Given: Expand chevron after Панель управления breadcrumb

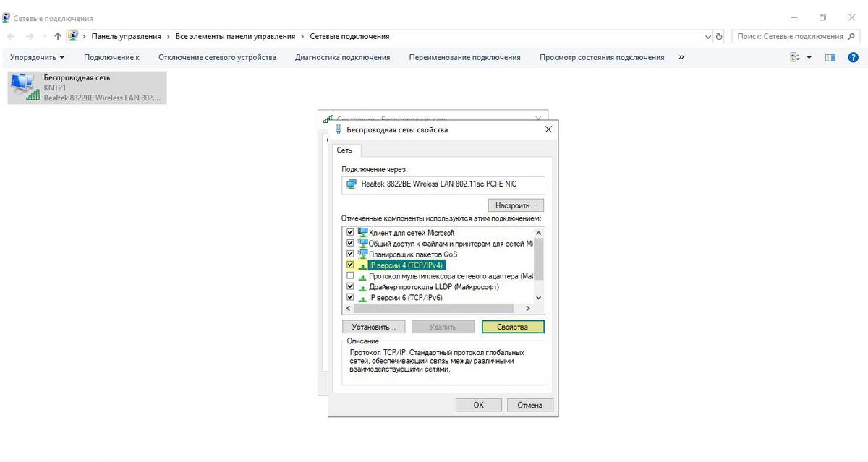Looking at the screenshot, I should 168,36.
